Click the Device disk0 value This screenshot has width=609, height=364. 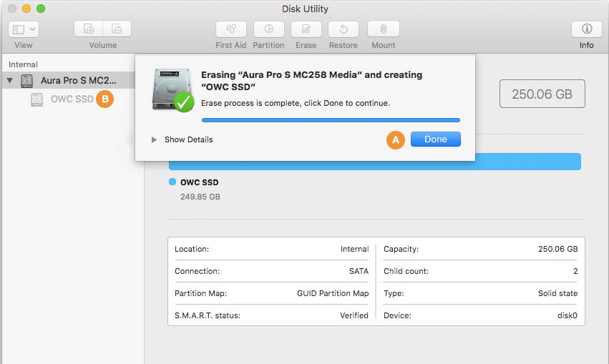tap(567, 315)
